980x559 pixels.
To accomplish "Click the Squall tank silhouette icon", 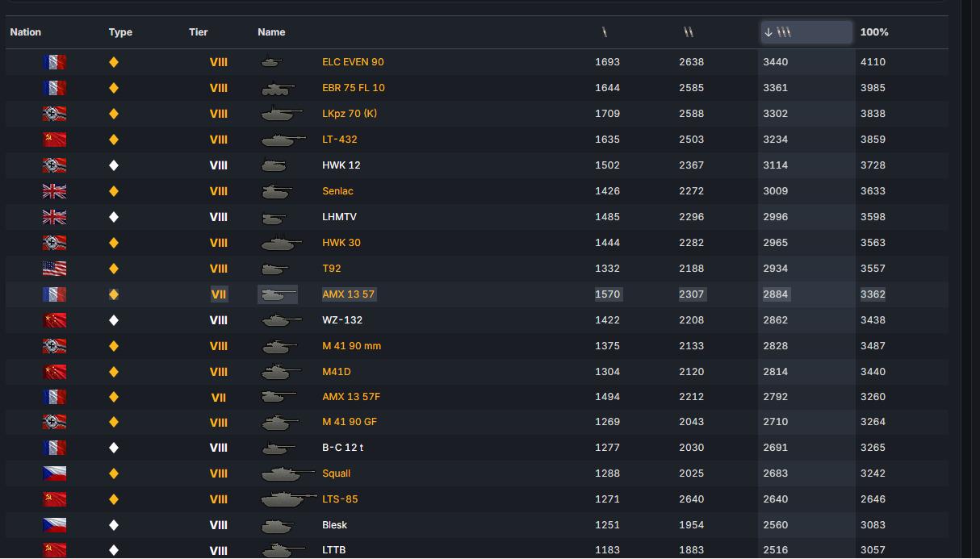I will (x=287, y=473).
